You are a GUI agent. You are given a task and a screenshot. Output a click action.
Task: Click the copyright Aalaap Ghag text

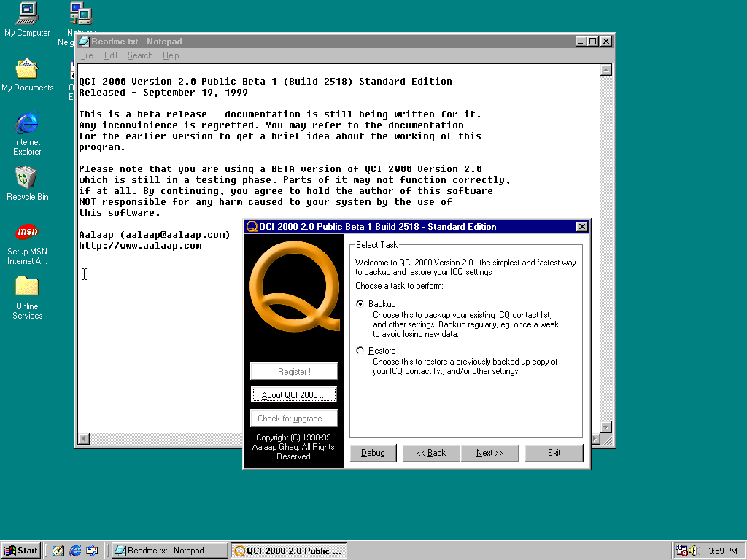pos(293,447)
